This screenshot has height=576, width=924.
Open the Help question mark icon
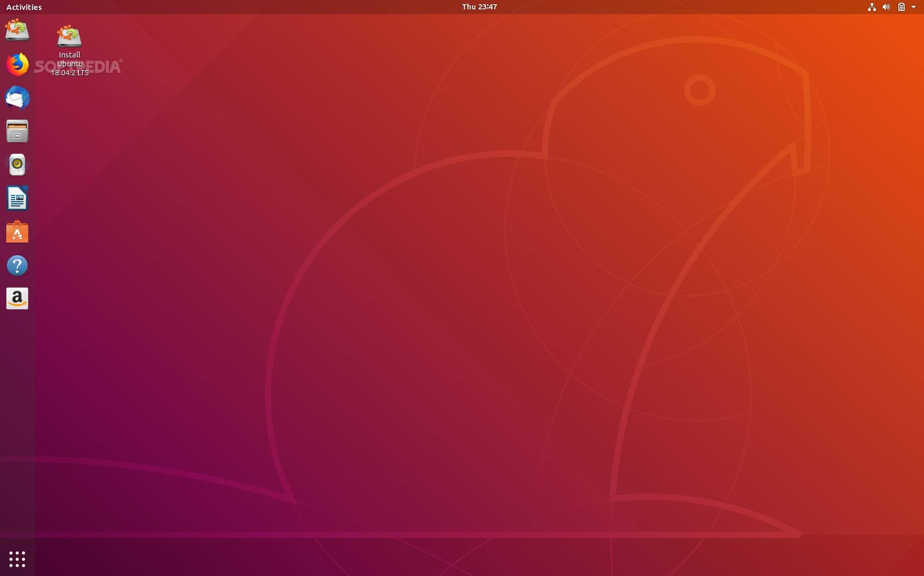(17, 266)
